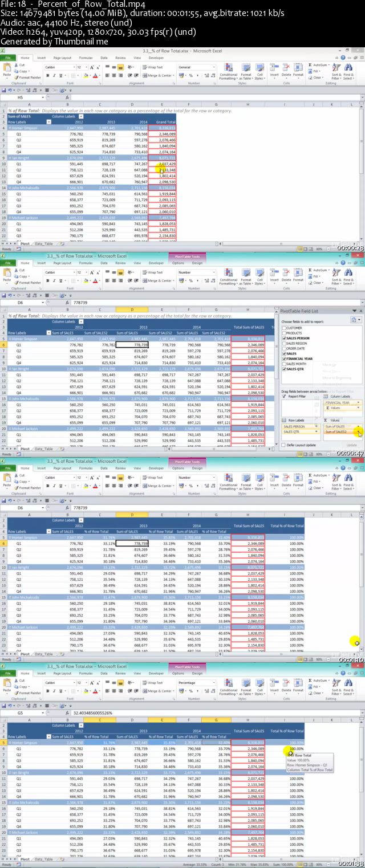This screenshot has height=868, width=365.
Task: Click Cell Styles in the 00:01:33 frame
Action: pyautogui.click(x=259, y=687)
